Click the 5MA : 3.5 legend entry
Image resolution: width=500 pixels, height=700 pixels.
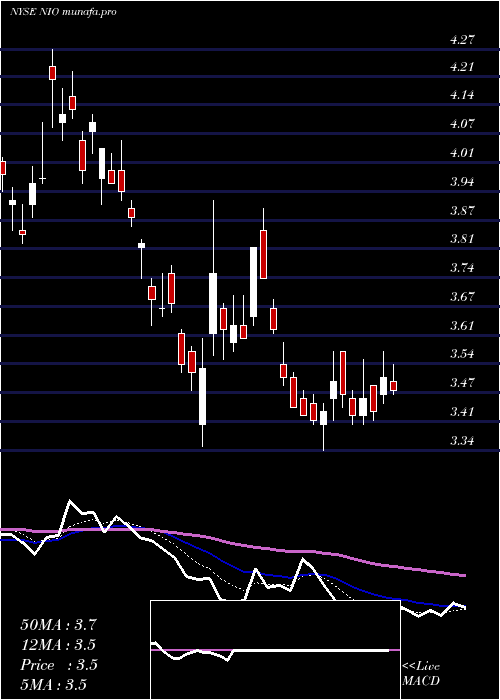click(x=54, y=684)
